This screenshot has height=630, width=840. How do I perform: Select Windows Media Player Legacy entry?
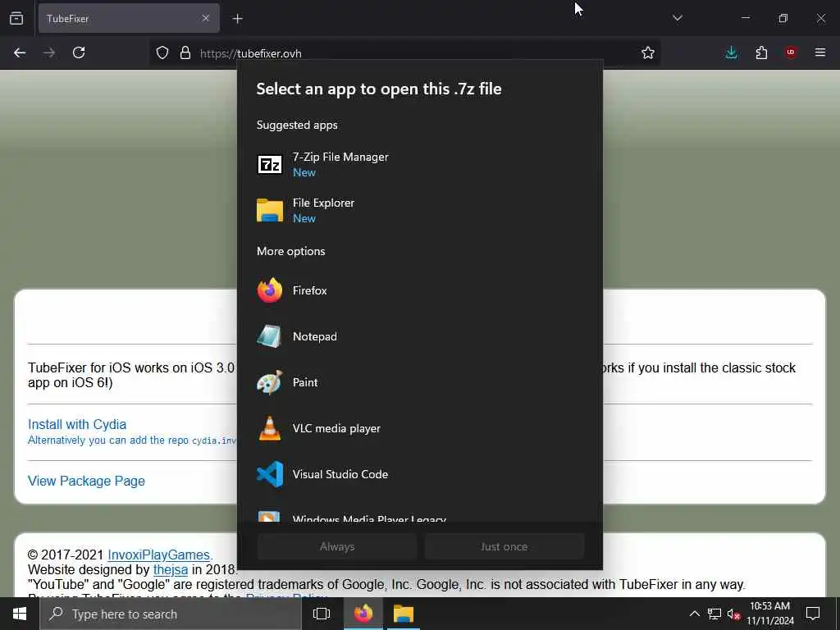click(x=420, y=515)
